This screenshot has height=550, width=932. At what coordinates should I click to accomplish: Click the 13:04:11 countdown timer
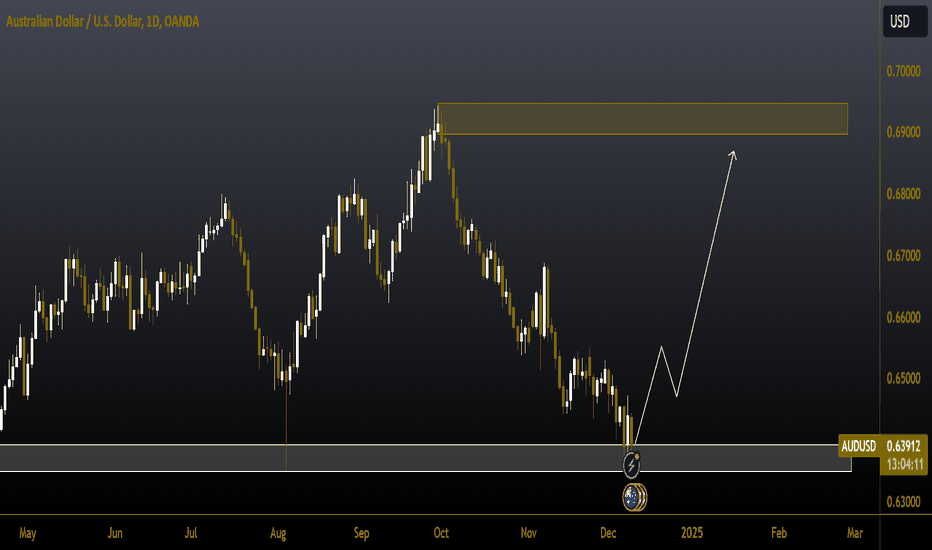pyautogui.click(x=905, y=464)
